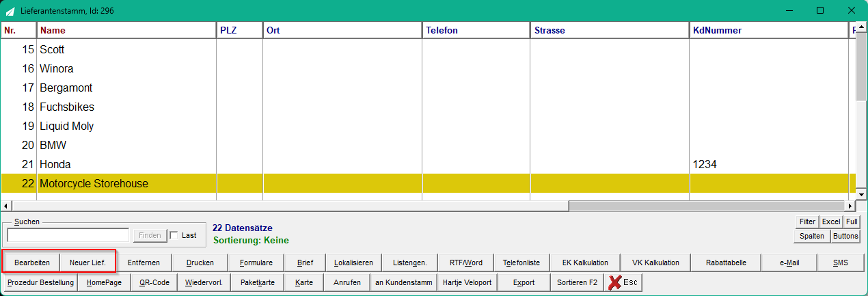Click Sortieren F2
Viewport: 868px width, 296px height.
point(577,282)
